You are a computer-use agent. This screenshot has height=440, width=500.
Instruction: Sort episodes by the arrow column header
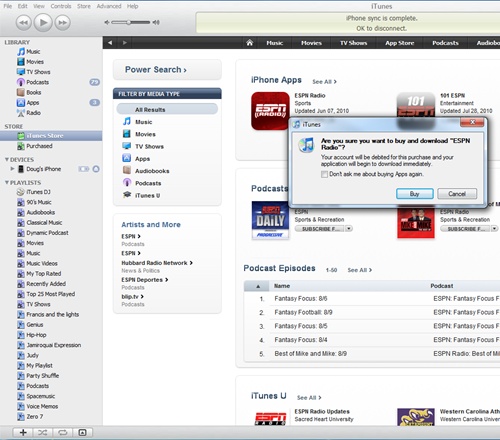tap(258, 286)
